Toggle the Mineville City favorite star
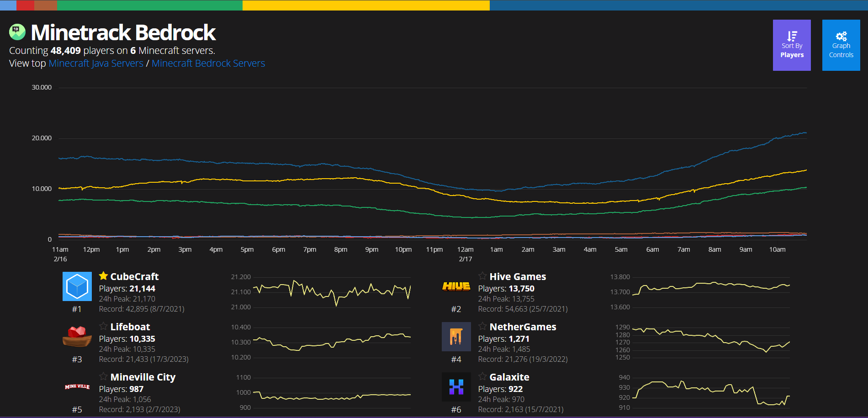This screenshot has width=868, height=418. click(104, 376)
